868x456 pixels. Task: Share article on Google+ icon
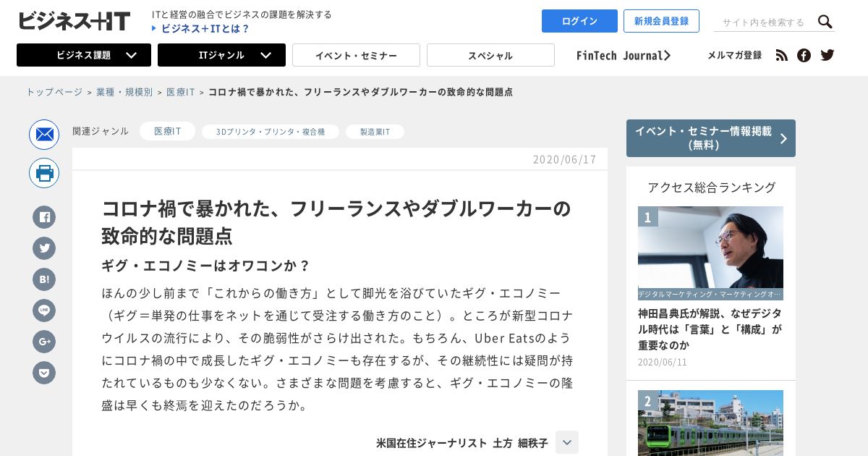click(44, 342)
